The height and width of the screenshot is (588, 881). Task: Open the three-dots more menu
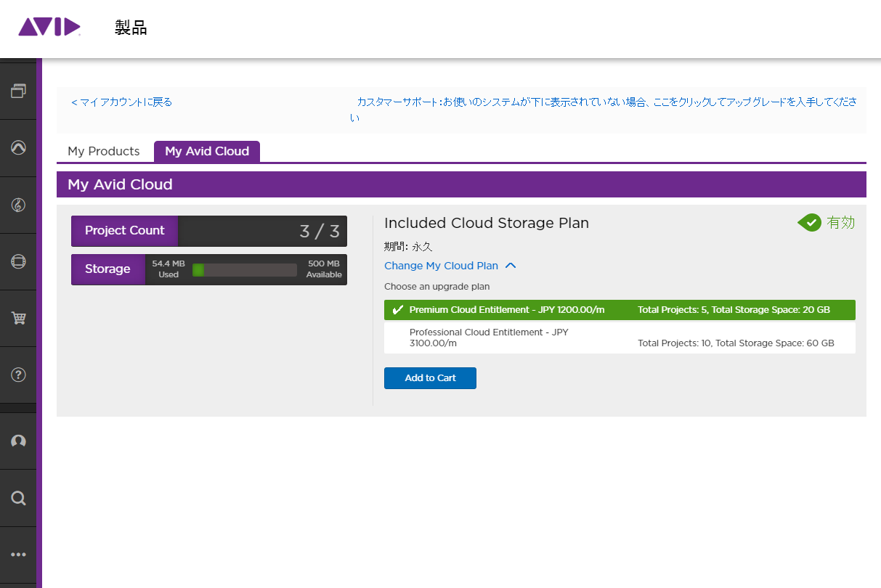19,555
